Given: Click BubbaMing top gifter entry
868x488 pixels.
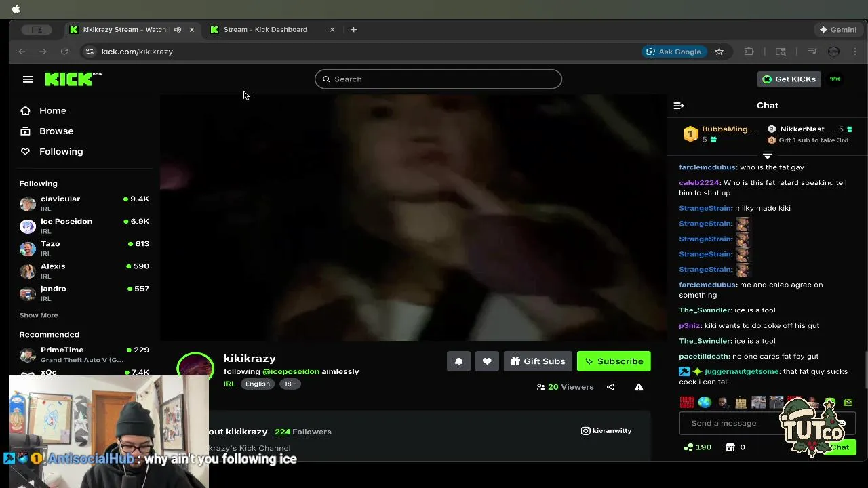Looking at the screenshot, I should coord(719,134).
